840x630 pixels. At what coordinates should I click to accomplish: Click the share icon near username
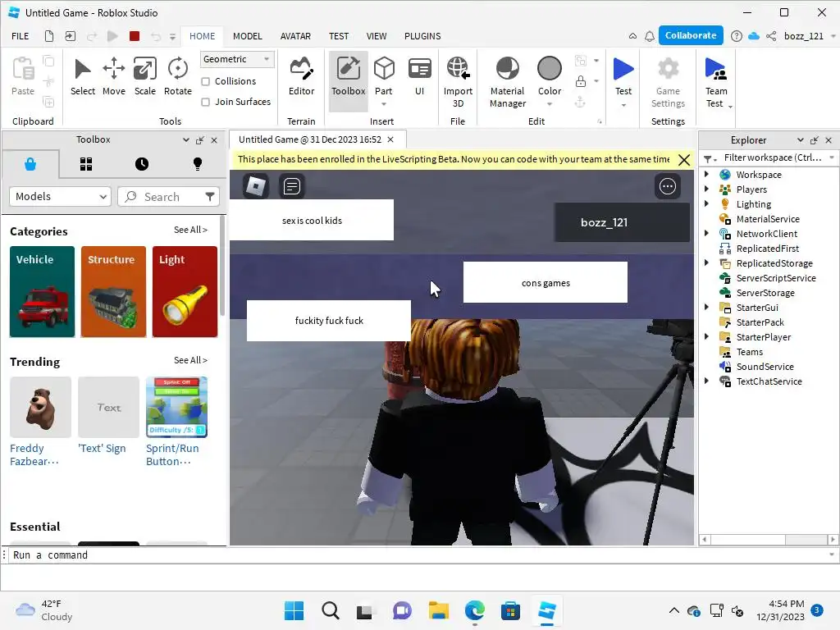click(771, 36)
